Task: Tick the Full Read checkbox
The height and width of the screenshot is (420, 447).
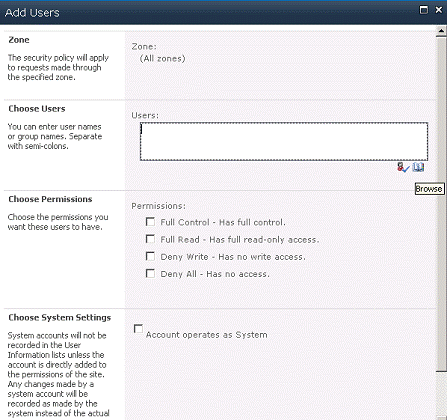Action: click(x=150, y=239)
